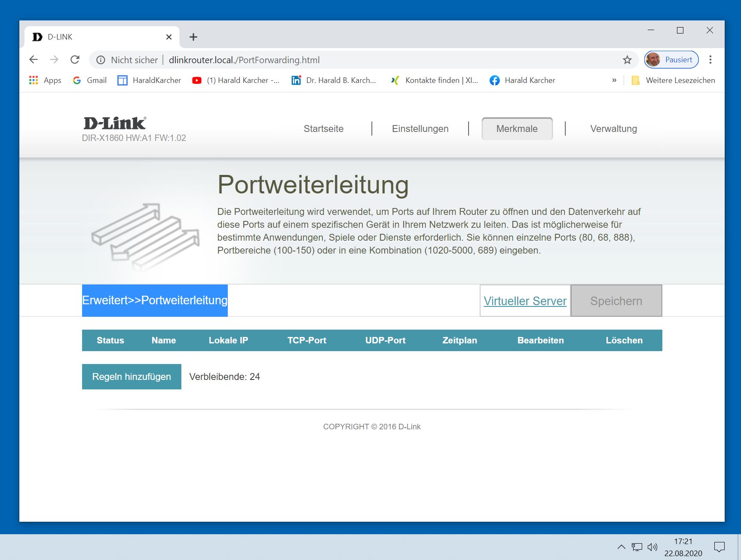Click the Virtueller Server link

pos(525,301)
